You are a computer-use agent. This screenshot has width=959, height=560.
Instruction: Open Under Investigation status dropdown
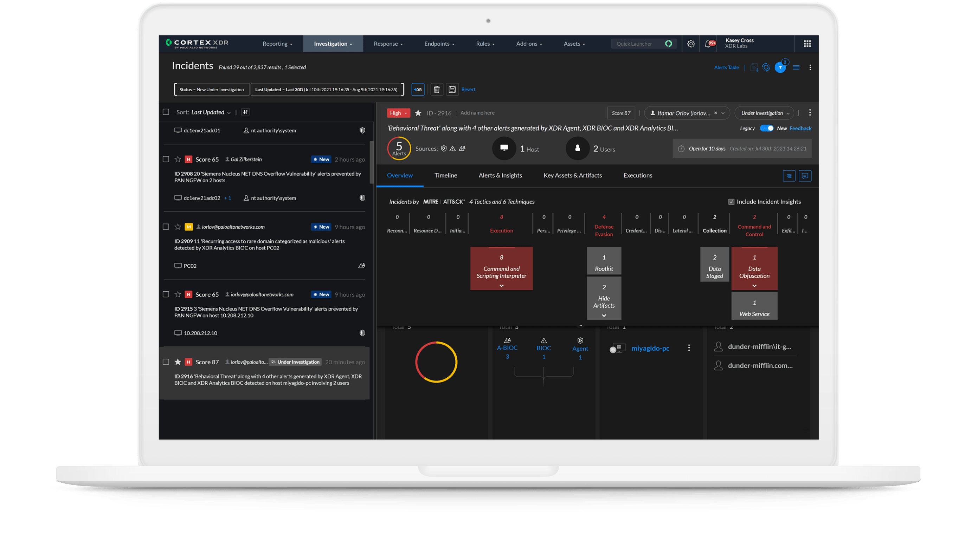coord(765,113)
